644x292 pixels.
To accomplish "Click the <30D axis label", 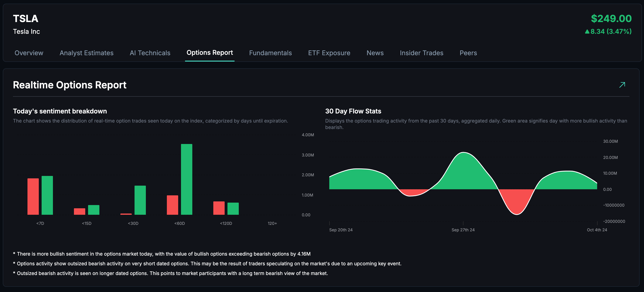I will (x=133, y=223).
